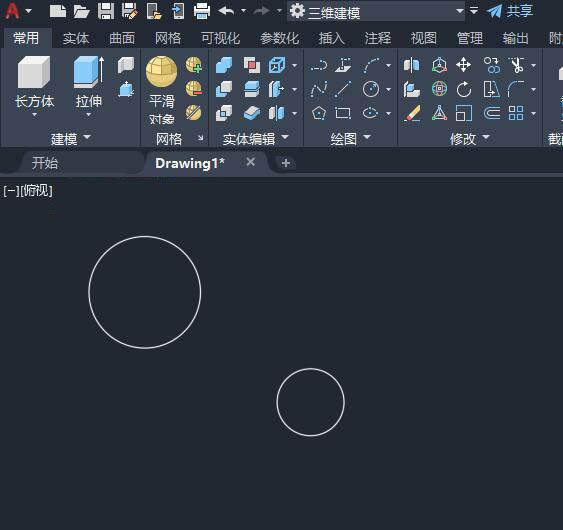The width and height of the screenshot is (563, 530).
Task: Click the 共享 share button
Action: point(510,11)
